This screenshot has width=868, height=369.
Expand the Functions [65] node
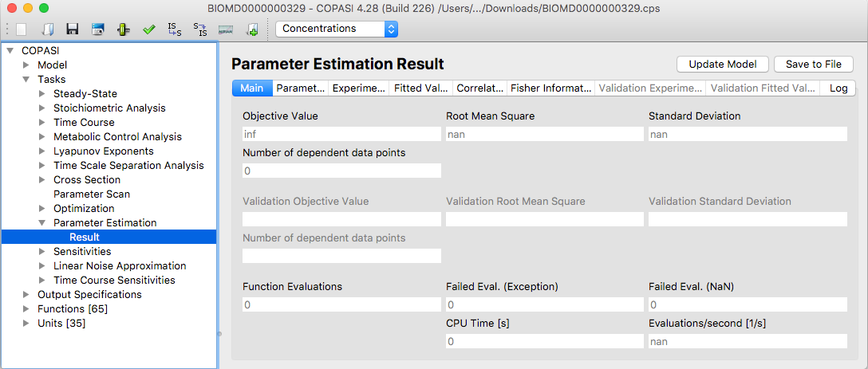(26, 308)
